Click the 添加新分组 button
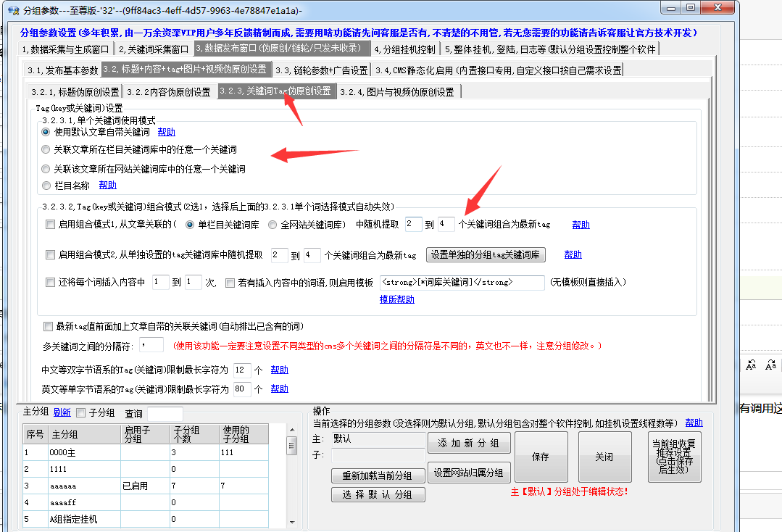 pyautogui.click(x=469, y=443)
